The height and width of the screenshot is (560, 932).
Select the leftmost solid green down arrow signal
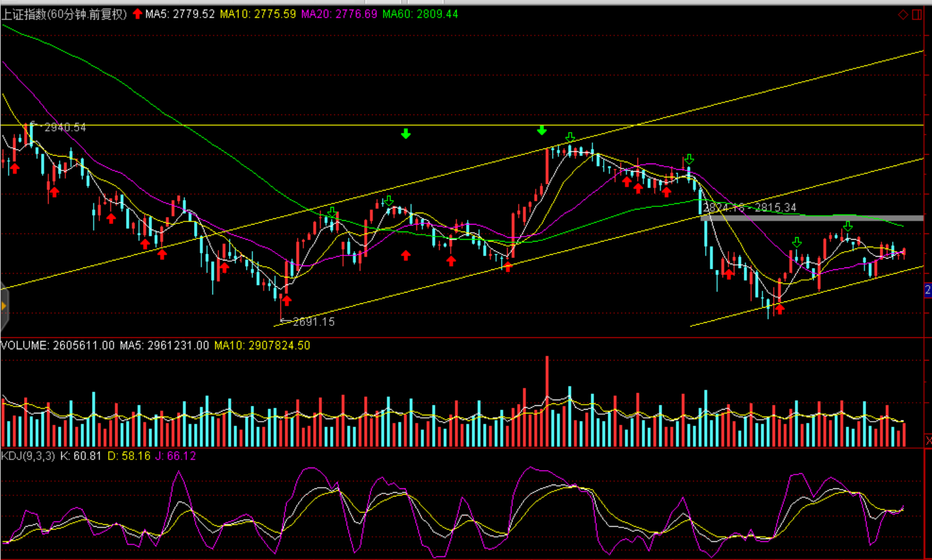[406, 133]
